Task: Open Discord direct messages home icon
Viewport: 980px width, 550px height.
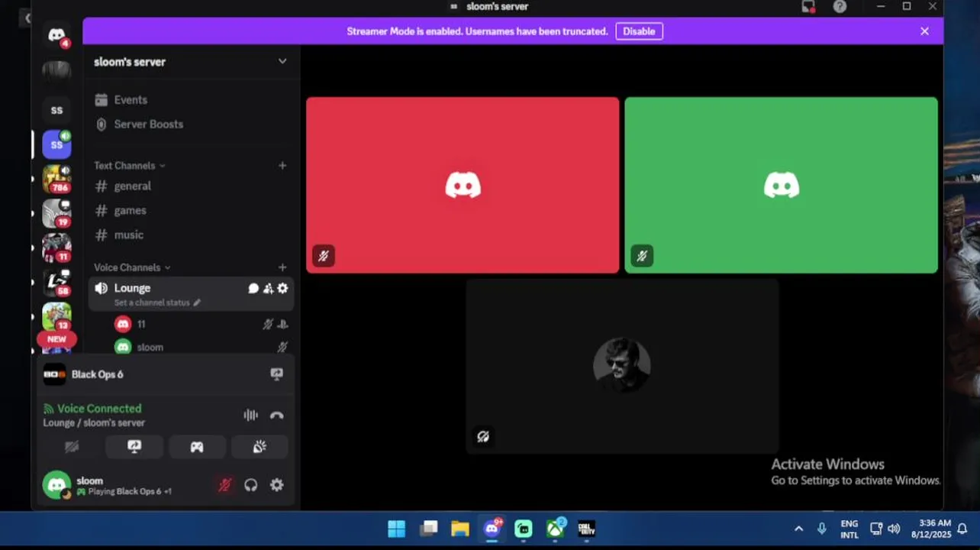Action: pyautogui.click(x=56, y=35)
